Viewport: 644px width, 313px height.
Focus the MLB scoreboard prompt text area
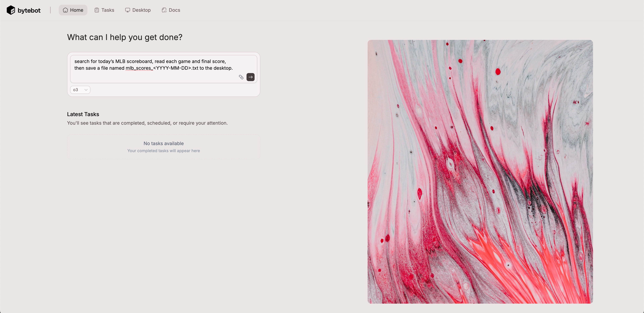click(x=164, y=69)
